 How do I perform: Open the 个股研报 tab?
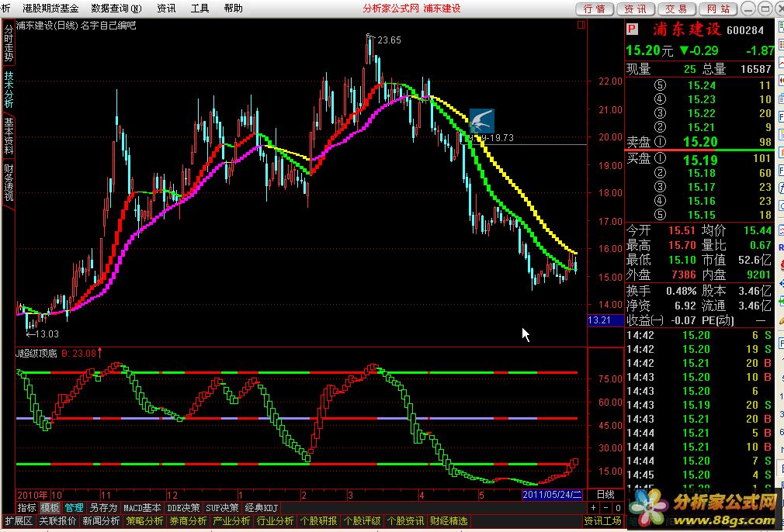(x=318, y=521)
